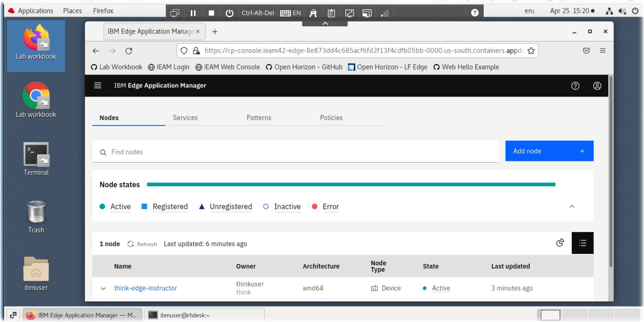Send Ctrl-Alt-Del to the remote machine
Image resolution: width=644 pixels, height=322 pixels.
click(x=258, y=13)
